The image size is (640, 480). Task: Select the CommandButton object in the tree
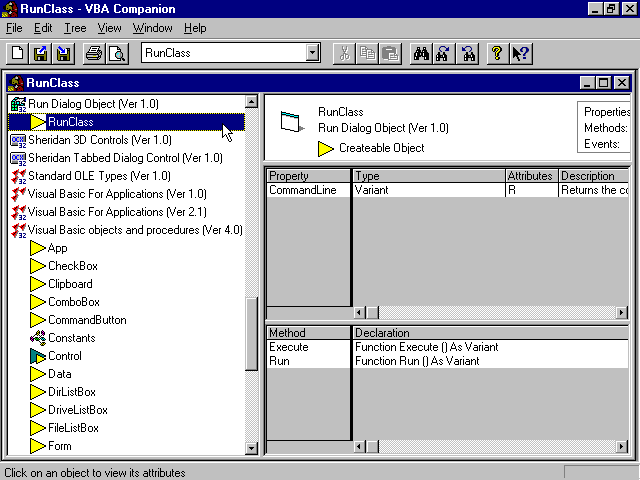pos(87,320)
